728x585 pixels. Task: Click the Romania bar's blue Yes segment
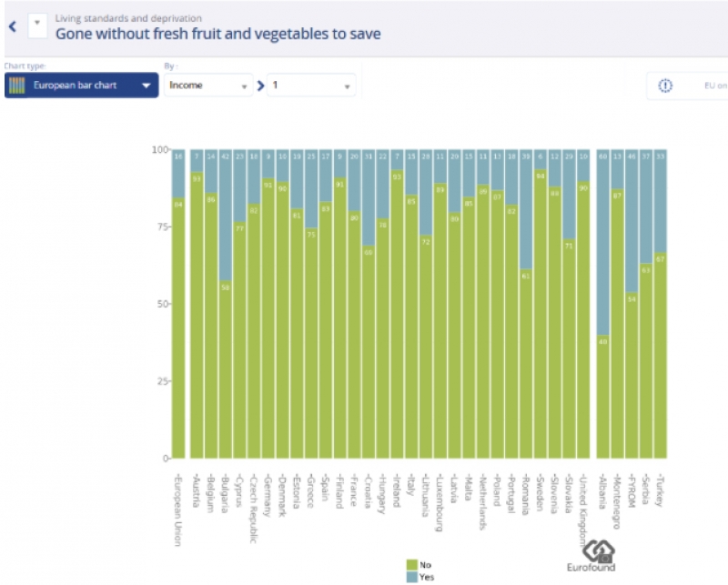point(526,209)
